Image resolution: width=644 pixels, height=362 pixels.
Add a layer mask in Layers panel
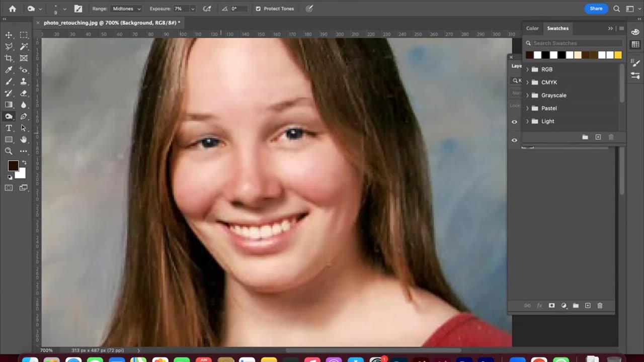[551, 306]
